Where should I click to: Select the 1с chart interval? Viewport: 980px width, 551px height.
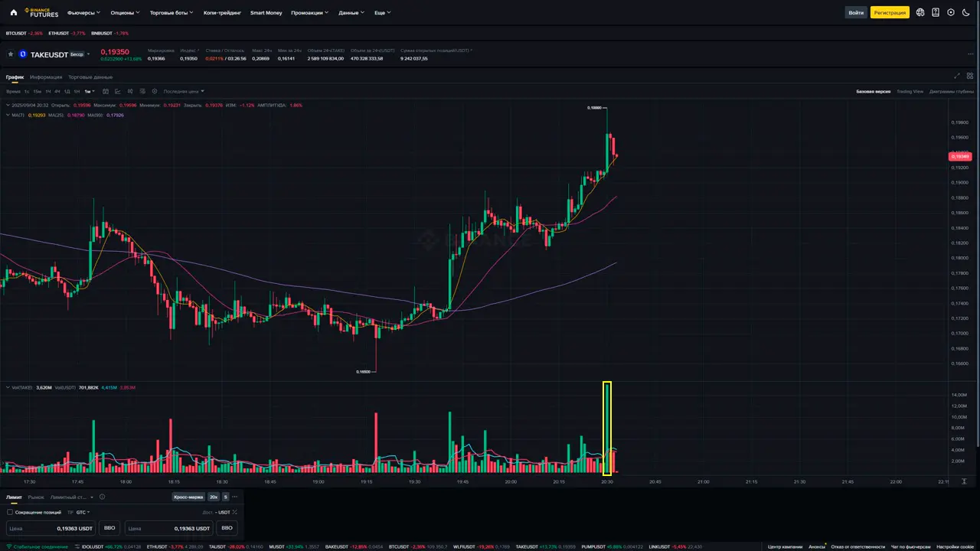(27, 91)
